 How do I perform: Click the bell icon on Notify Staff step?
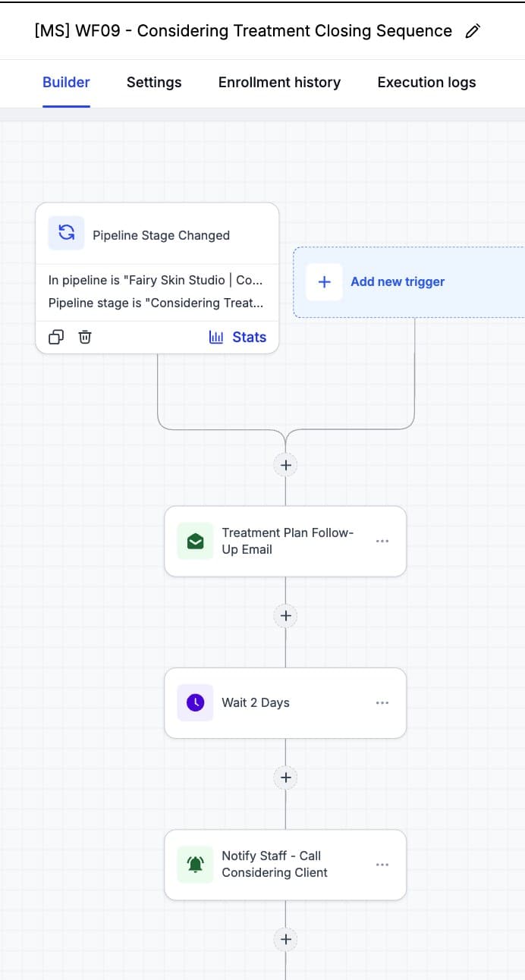click(195, 864)
